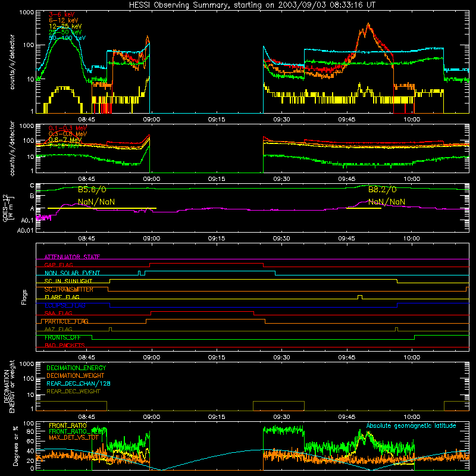Image resolution: width=476 pixels, height=476 pixels.
Task: Select the DECIMATION_WEIGHT legend label
Action: pos(76,375)
